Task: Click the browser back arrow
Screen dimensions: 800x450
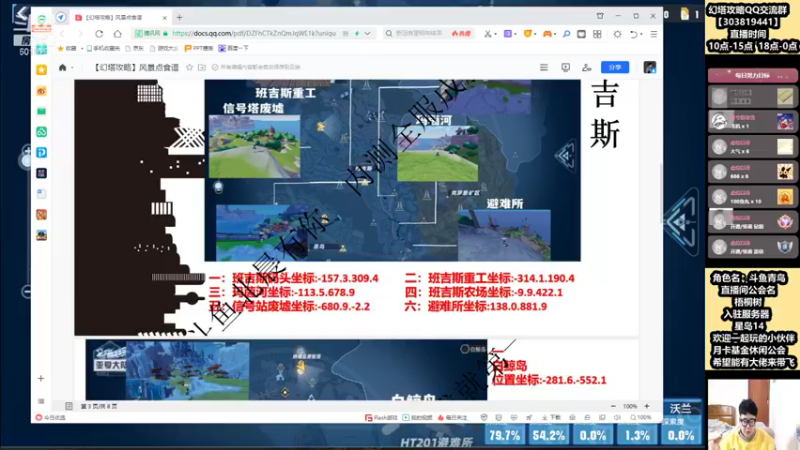Action: pos(62,34)
